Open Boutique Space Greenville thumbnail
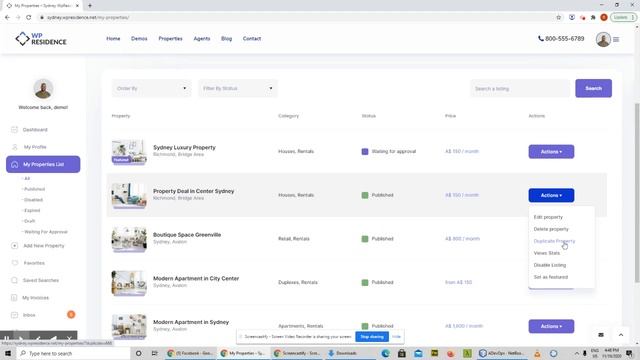 [x=129, y=239]
